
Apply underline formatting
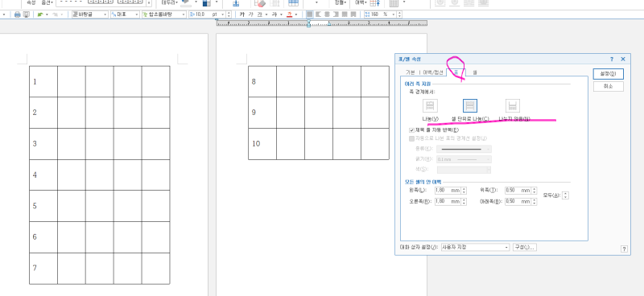tap(259, 14)
